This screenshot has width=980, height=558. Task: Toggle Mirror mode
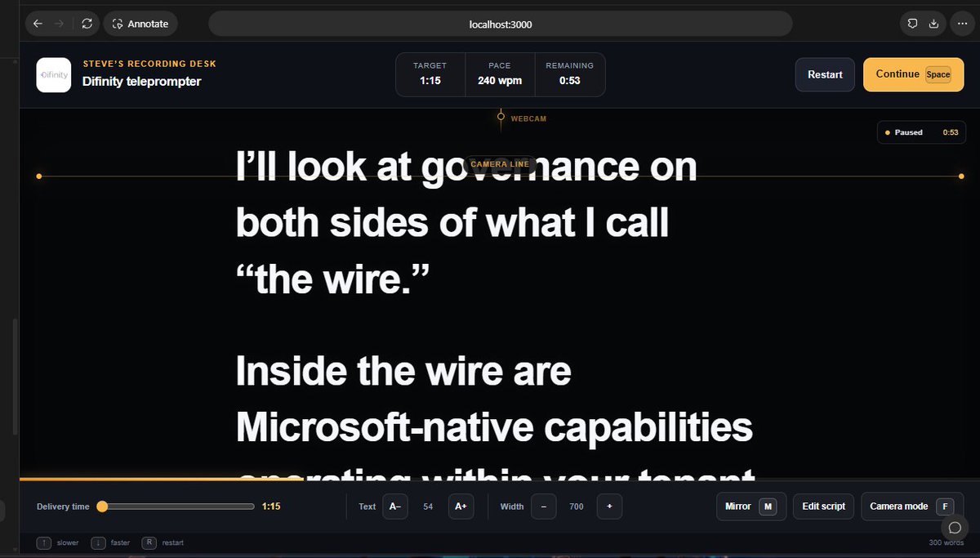(751, 507)
